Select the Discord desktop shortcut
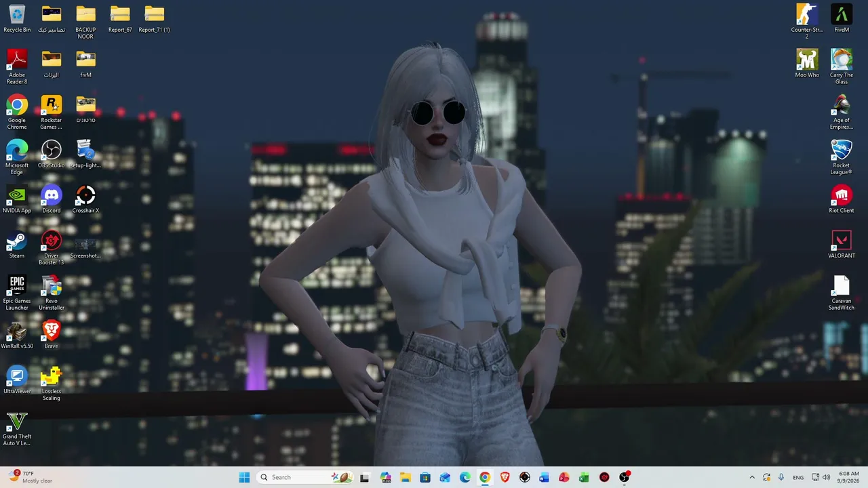This screenshot has width=868, height=488. point(52,199)
